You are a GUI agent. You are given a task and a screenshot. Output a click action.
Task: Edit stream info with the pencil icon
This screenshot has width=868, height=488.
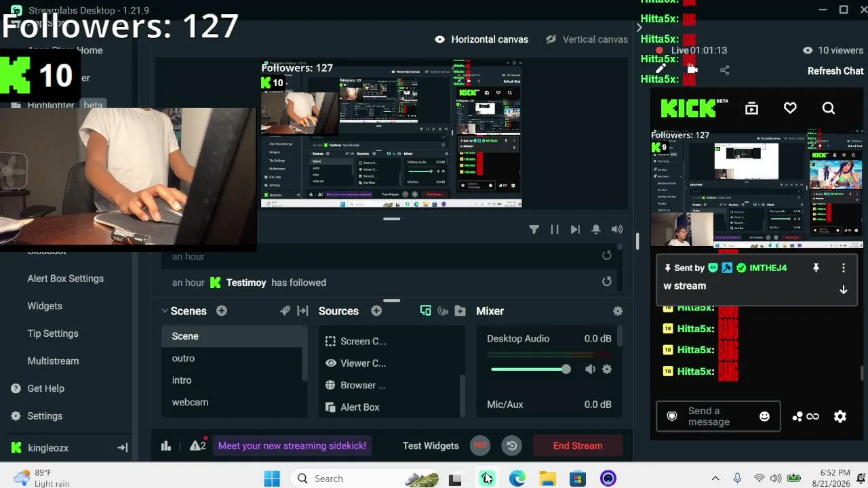click(661, 70)
